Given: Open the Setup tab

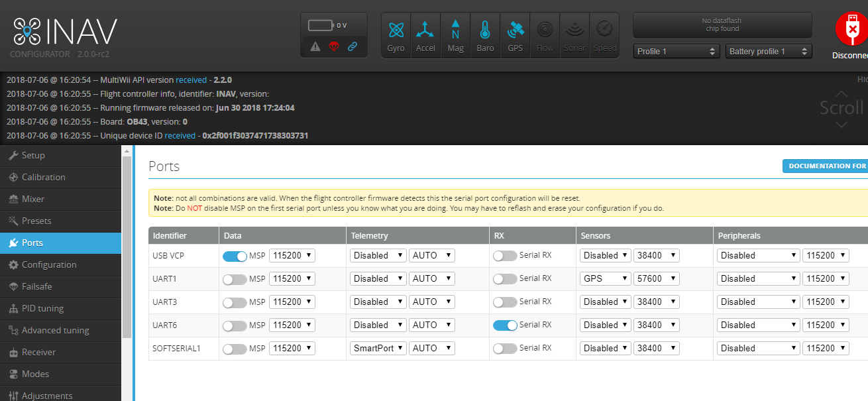Looking at the screenshot, I should 61,155.
